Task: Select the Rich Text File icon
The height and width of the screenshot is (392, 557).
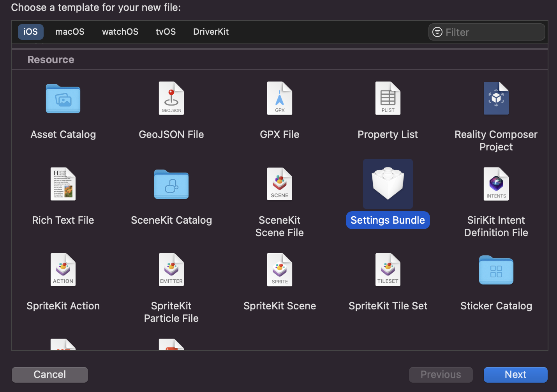Action: coord(63,184)
